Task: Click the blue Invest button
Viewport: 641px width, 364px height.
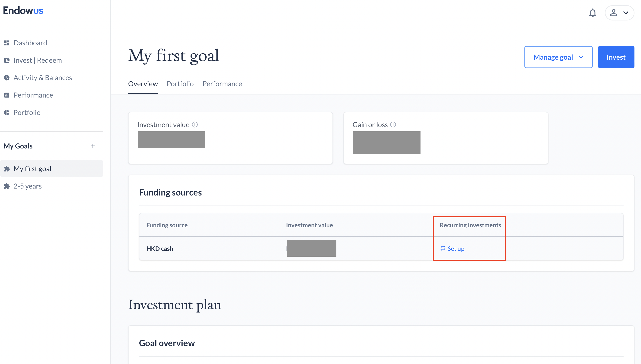Action: click(x=616, y=57)
